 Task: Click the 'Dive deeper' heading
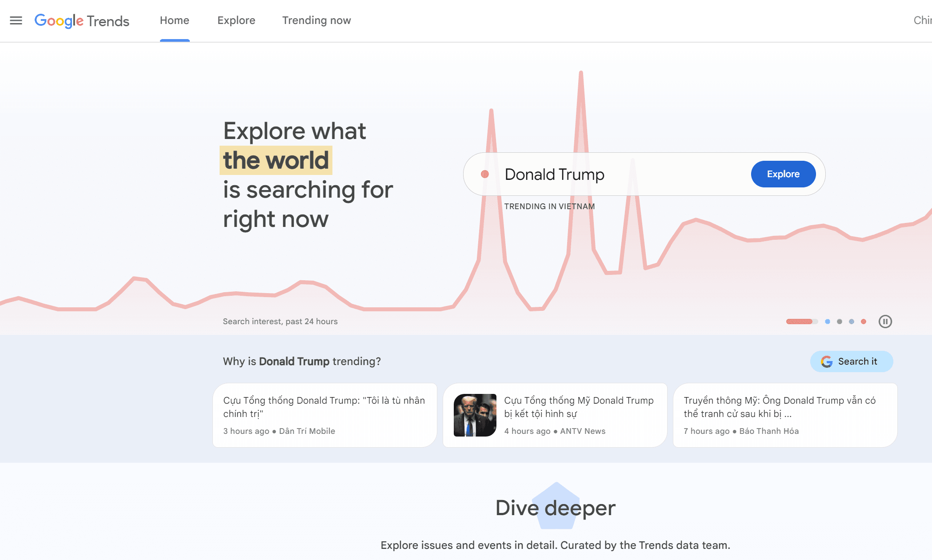click(555, 508)
